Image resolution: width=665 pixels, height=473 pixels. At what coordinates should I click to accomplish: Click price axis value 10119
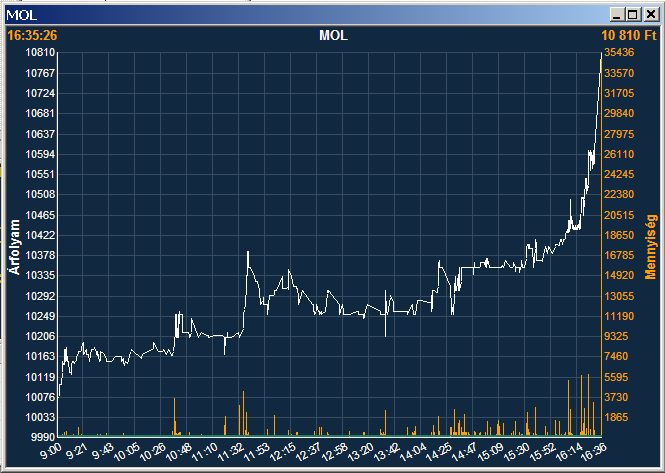tap(40, 377)
